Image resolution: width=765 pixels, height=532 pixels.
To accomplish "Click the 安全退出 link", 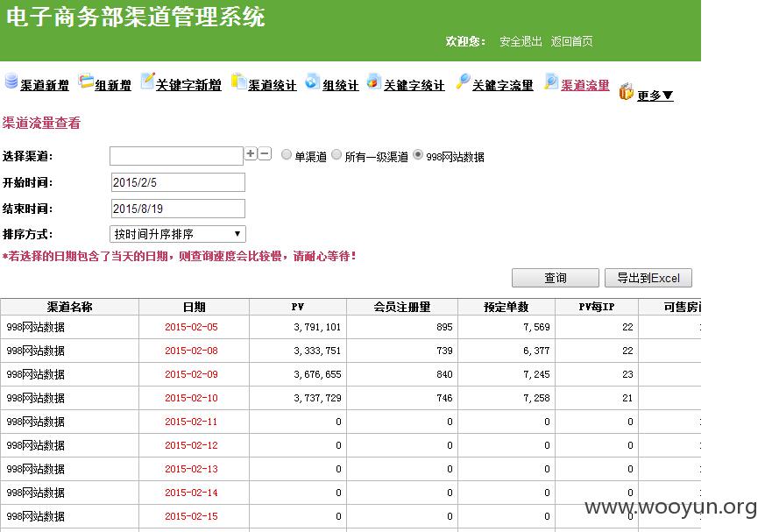I will click(521, 41).
